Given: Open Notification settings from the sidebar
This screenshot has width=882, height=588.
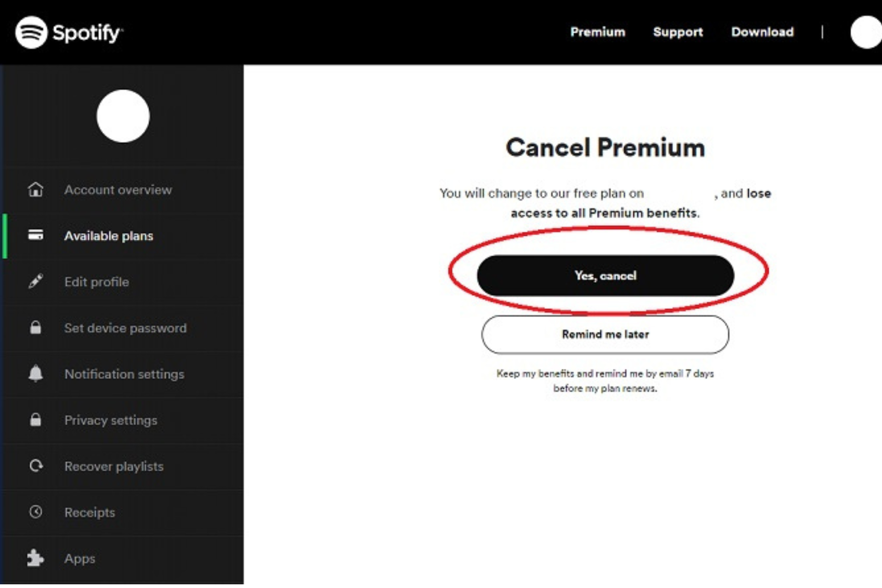Looking at the screenshot, I should [x=124, y=374].
